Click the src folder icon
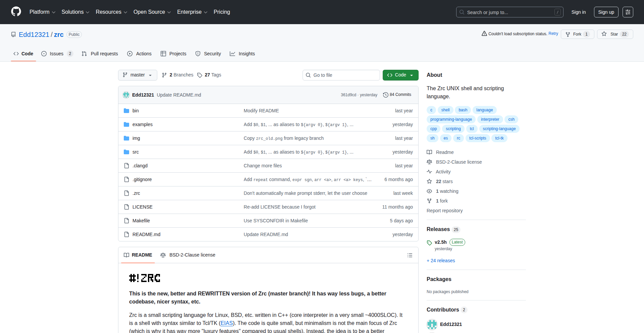Image resolution: width=644 pixels, height=333 pixels. click(126, 152)
